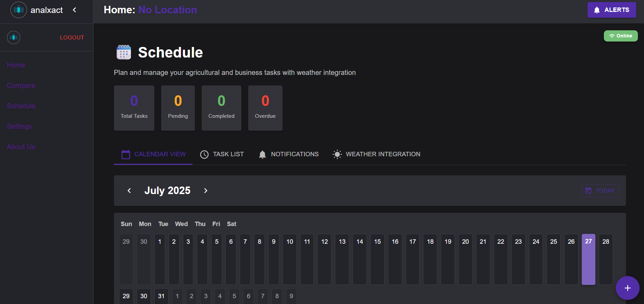The height and width of the screenshot is (304, 644).
Task: Open the Home sidebar link
Action: point(16,65)
